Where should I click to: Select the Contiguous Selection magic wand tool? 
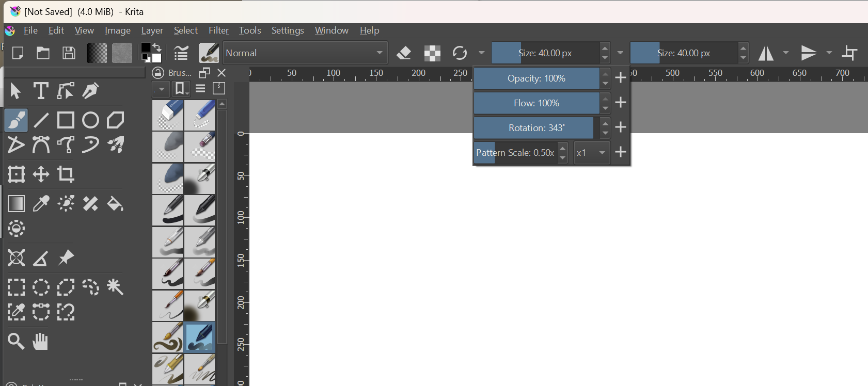tap(115, 287)
